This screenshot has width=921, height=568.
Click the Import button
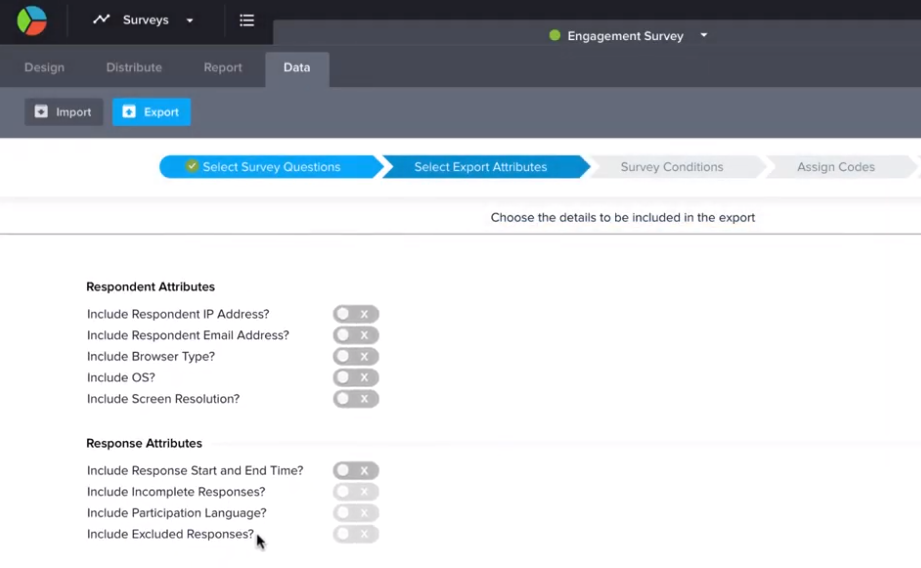pyautogui.click(x=63, y=112)
